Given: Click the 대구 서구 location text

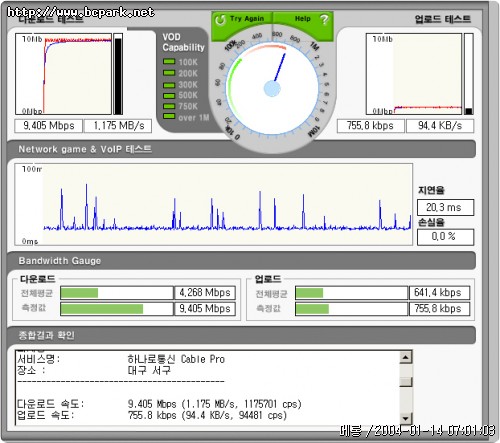Looking at the screenshot, I should click(x=149, y=370).
